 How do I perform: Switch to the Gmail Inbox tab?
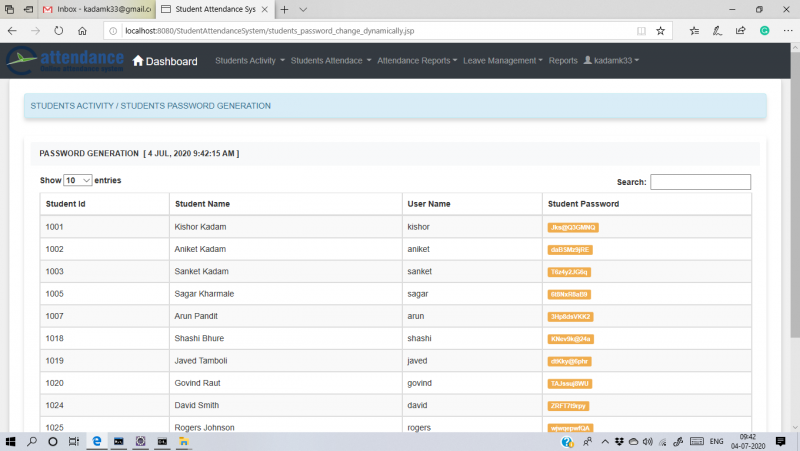click(x=97, y=9)
